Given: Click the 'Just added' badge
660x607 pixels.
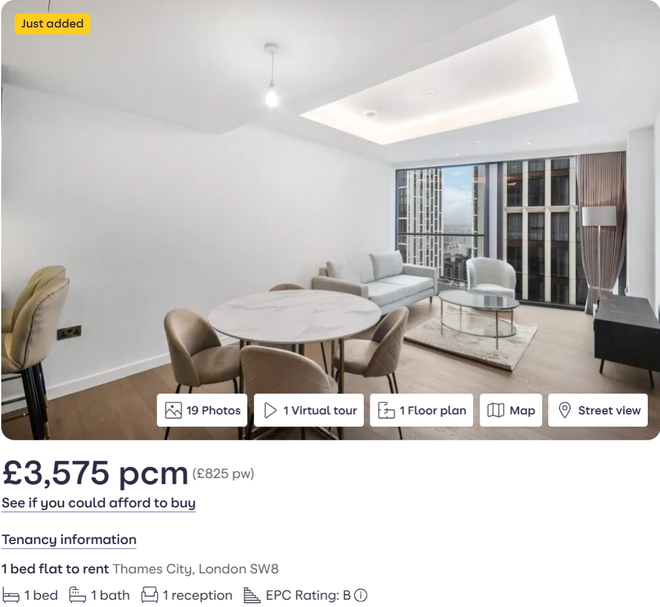Looking at the screenshot, I should coord(53,24).
